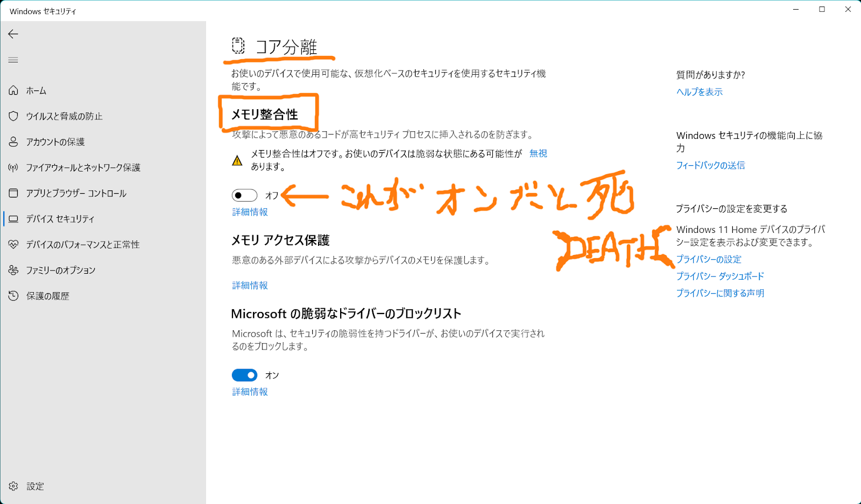Click the app and browser control icon
The height and width of the screenshot is (504, 861).
click(x=13, y=193)
